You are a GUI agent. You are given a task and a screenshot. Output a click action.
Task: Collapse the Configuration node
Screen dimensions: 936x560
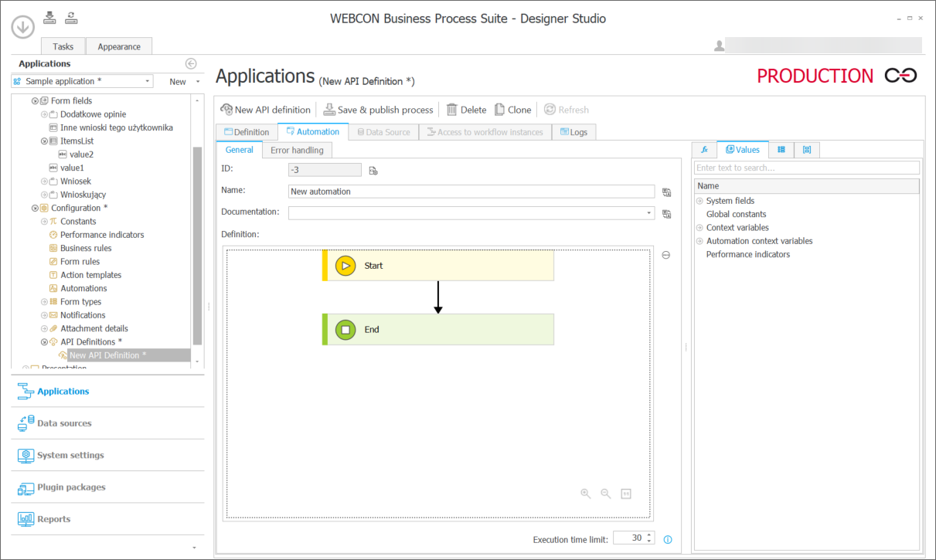coord(35,209)
